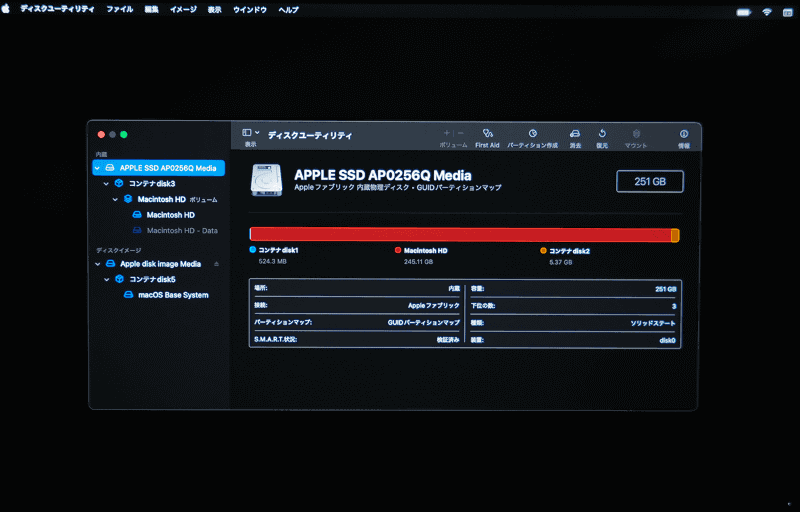Click the コンテナdisk2 legend label
This screenshot has width=800, height=512.
coord(569,251)
